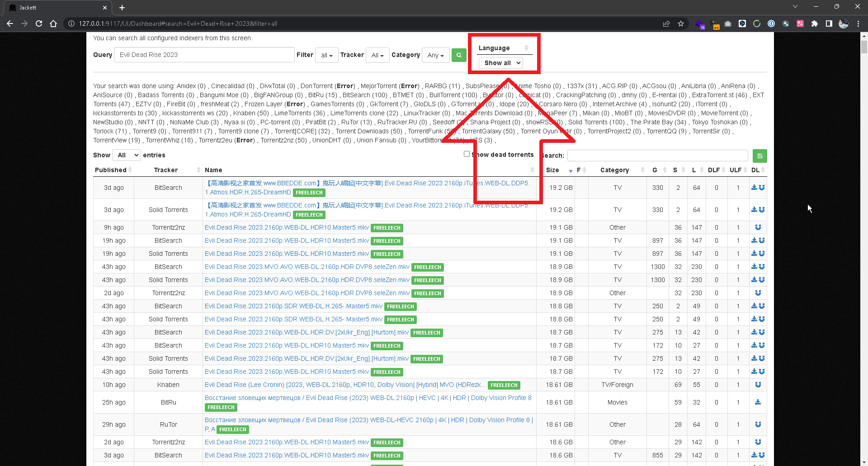Open the Chrome profile avatar
The height and width of the screenshot is (466, 868).
pyautogui.click(x=844, y=24)
